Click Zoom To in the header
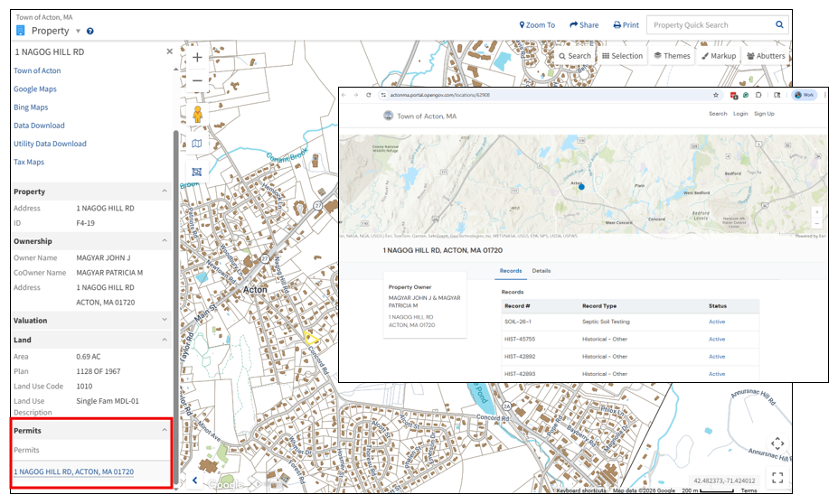 point(537,24)
